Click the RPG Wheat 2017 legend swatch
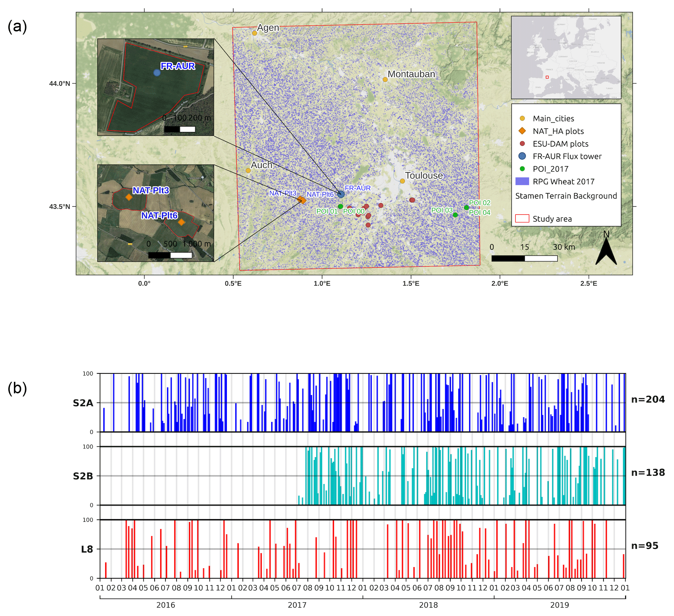674x616 pixels. tap(522, 181)
